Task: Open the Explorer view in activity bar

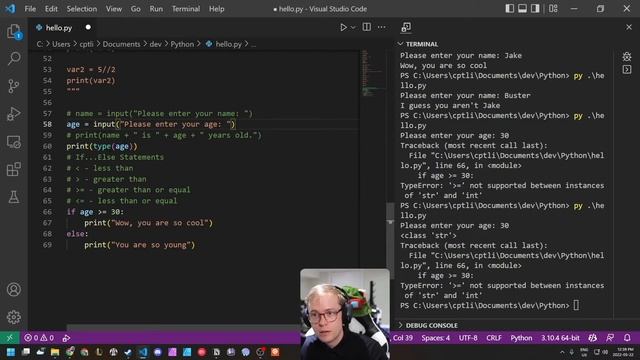Action: (14, 31)
